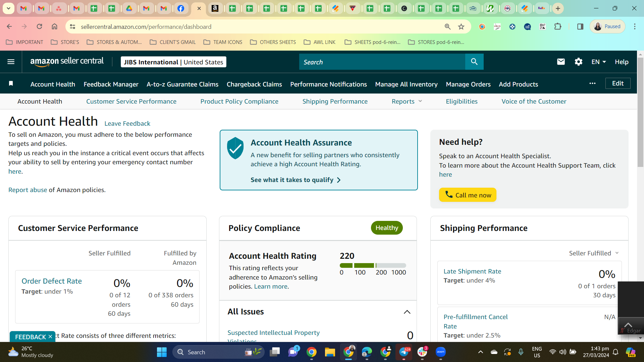Image resolution: width=644 pixels, height=362 pixels.
Task: Open Zoom from the taskbar
Action: click(x=440, y=352)
